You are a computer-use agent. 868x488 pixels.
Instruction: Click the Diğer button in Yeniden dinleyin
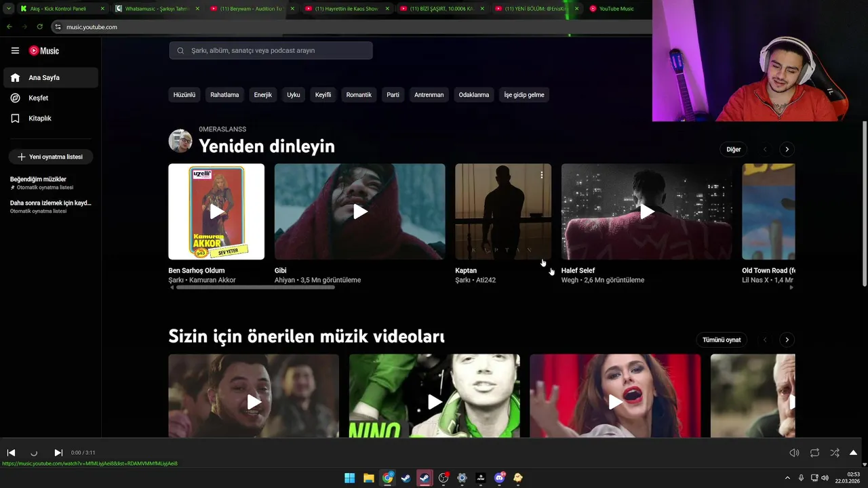coord(734,149)
